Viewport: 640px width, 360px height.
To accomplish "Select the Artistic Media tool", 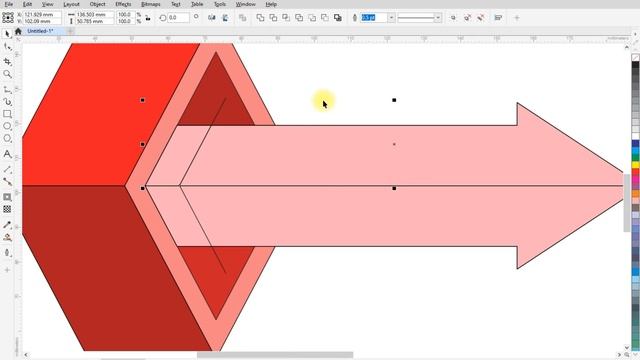I will 7,102.
